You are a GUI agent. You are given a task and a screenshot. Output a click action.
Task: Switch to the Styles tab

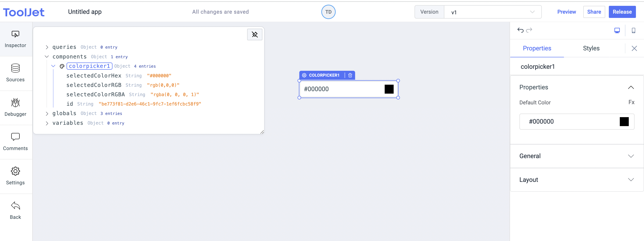591,48
